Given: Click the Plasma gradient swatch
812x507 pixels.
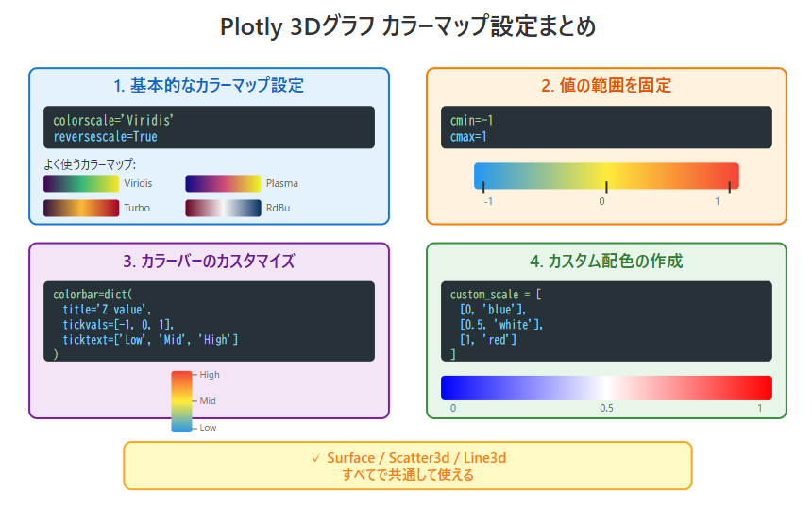Looking at the screenshot, I should tap(223, 183).
